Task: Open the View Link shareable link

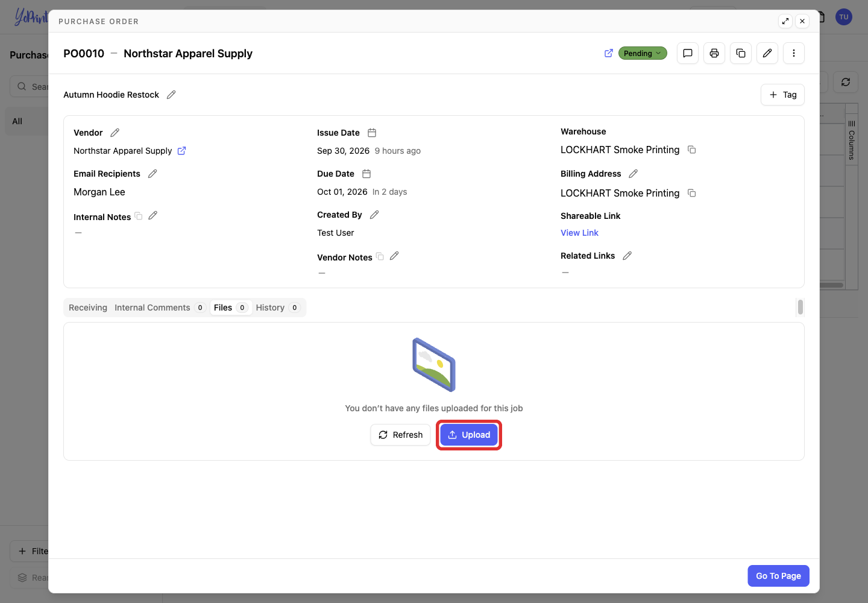Action: 579,233
